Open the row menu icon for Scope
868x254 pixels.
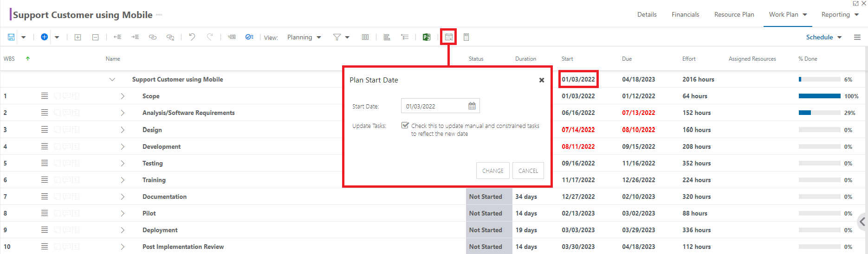pos(45,96)
